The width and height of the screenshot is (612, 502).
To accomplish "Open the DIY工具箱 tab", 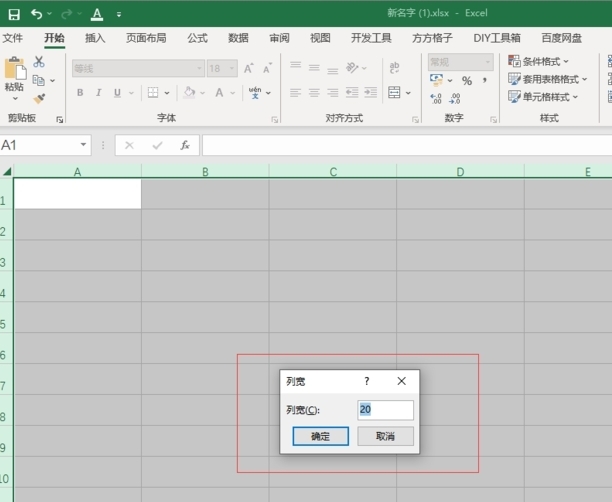I will click(x=496, y=38).
